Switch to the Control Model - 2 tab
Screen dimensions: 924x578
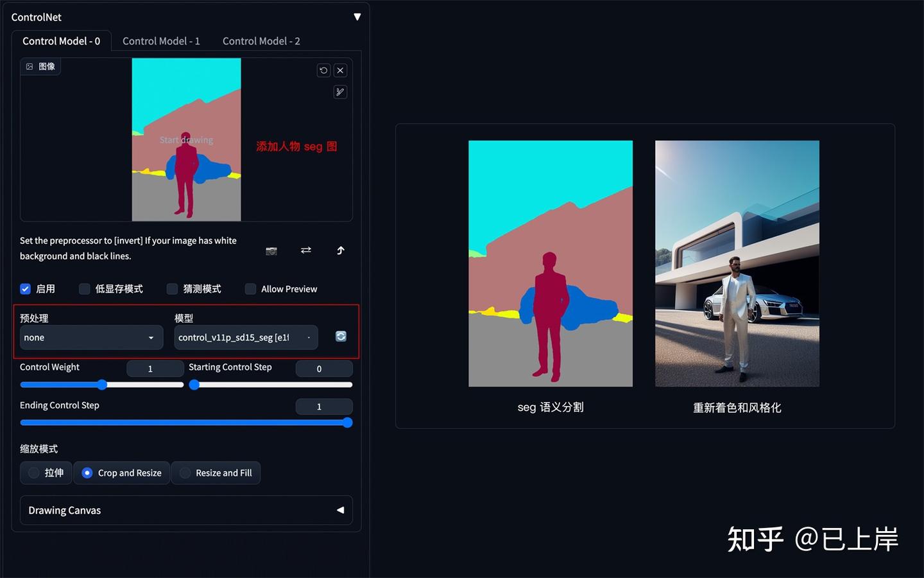(261, 40)
